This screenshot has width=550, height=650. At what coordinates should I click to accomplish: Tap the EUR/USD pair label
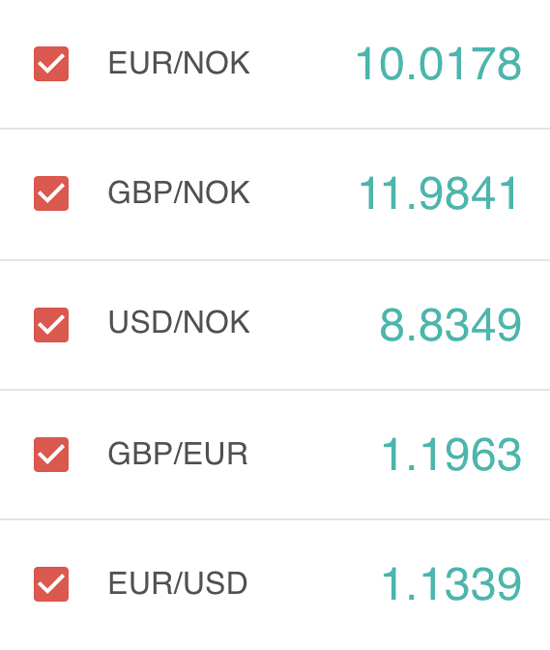coord(178,583)
